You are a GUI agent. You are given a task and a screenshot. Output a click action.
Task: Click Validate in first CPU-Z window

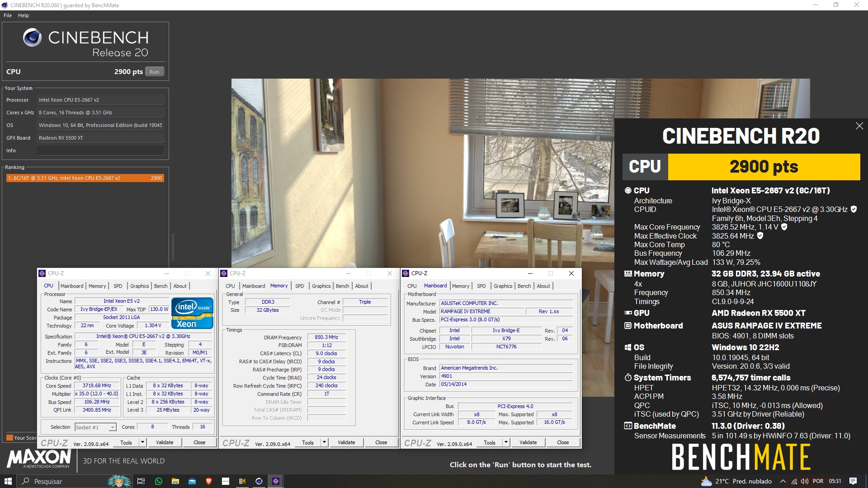pos(165,442)
